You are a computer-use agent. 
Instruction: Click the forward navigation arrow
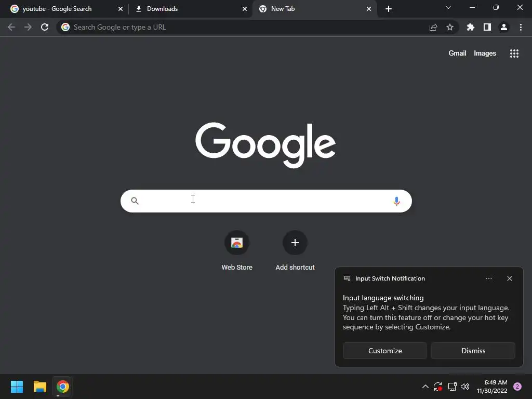click(28, 27)
